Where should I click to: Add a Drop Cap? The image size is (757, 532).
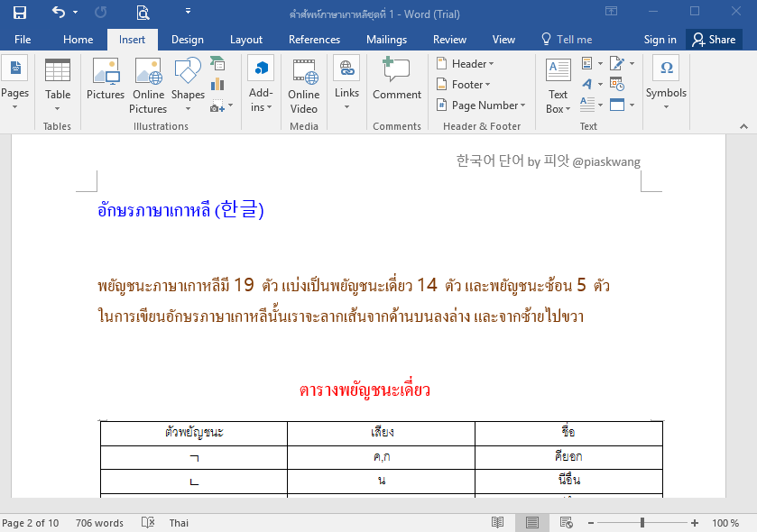[592, 105]
